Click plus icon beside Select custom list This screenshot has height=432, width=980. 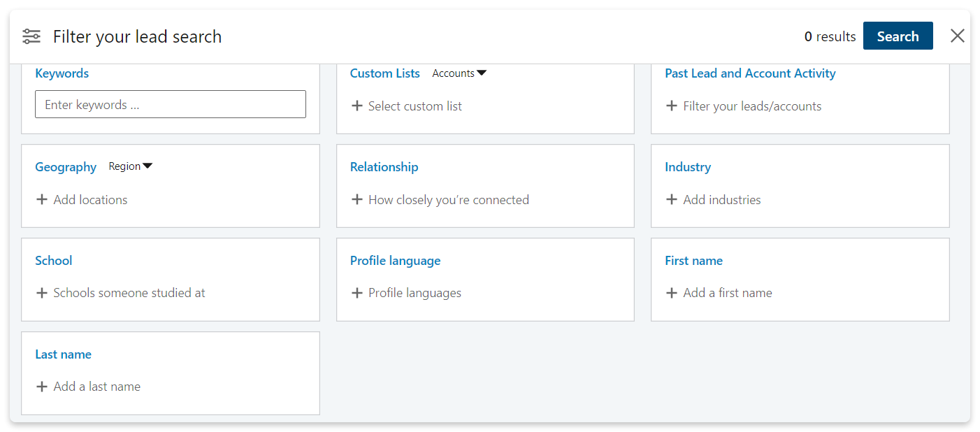(357, 106)
